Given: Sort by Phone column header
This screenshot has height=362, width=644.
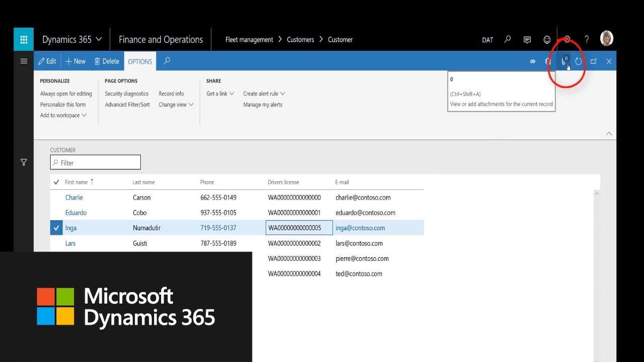Looking at the screenshot, I should coord(207,182).
